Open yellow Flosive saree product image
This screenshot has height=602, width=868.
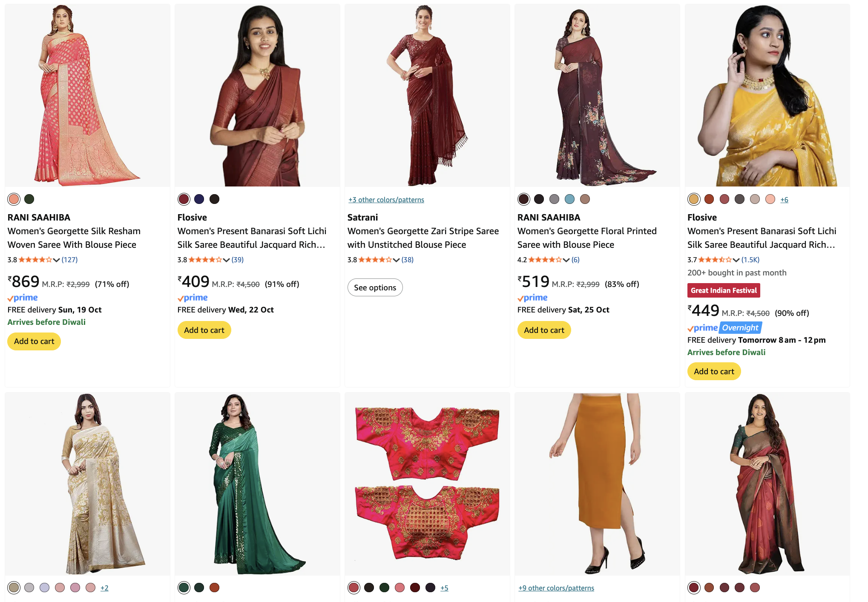(767, 95)
